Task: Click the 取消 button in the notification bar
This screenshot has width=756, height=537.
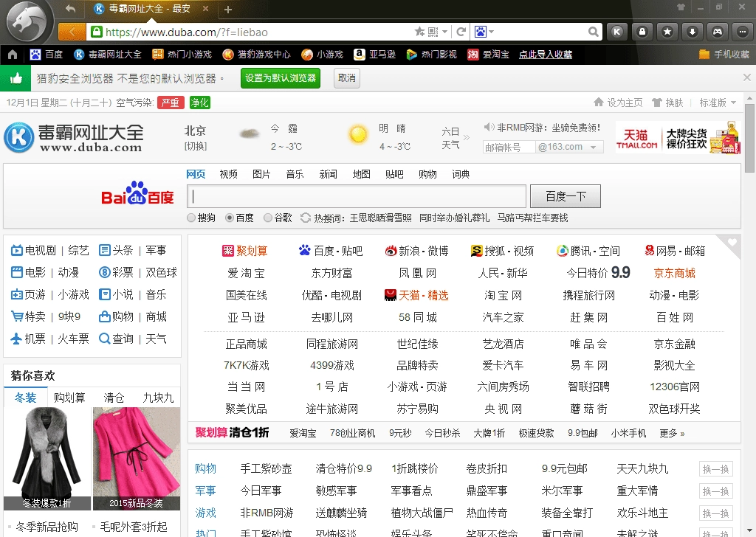Action: click(x=347, y=78)
